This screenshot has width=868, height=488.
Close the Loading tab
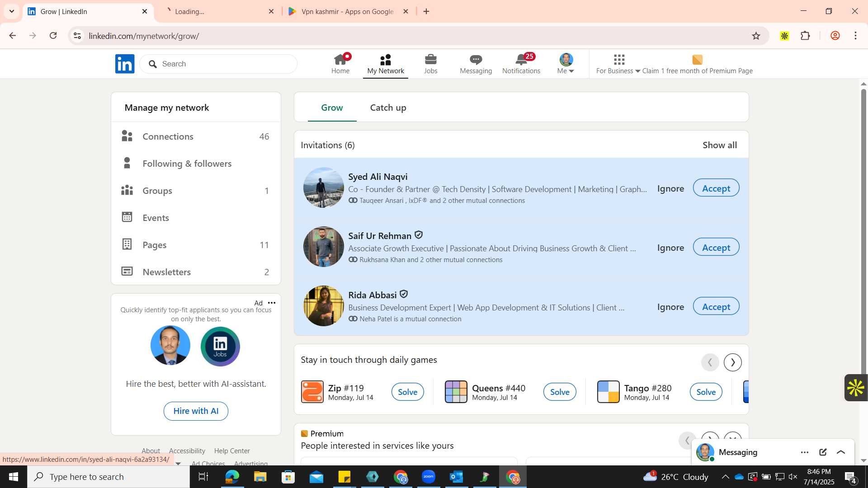click(x=271, y=11)
